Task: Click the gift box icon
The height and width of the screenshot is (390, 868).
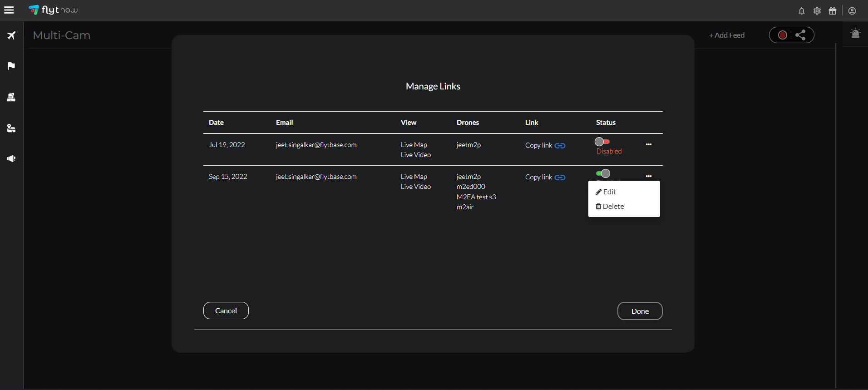Action: (x=833, y=11)
